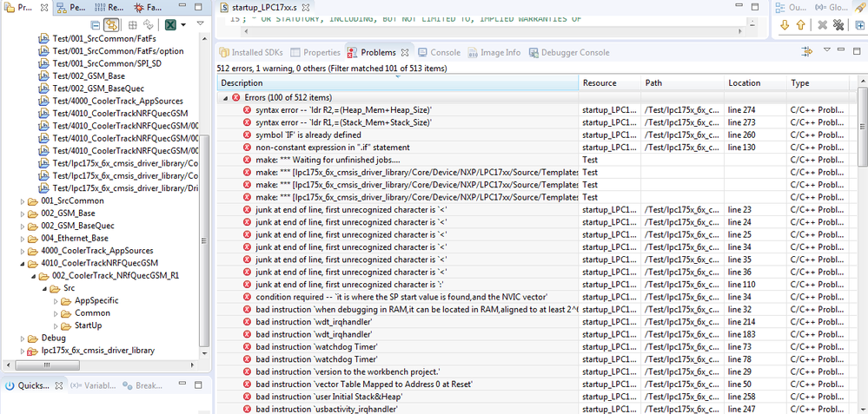Image resolution: width=868 pixels, height=414 pixels.
Task: Switch to the Registers tab
Action: [109, 8]
